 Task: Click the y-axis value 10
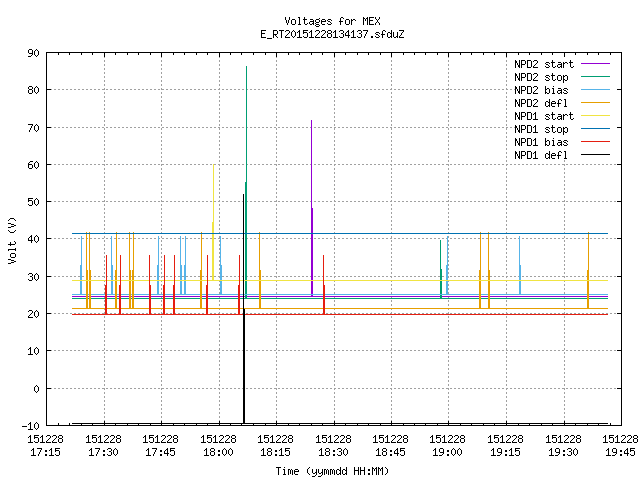point(33,351)
